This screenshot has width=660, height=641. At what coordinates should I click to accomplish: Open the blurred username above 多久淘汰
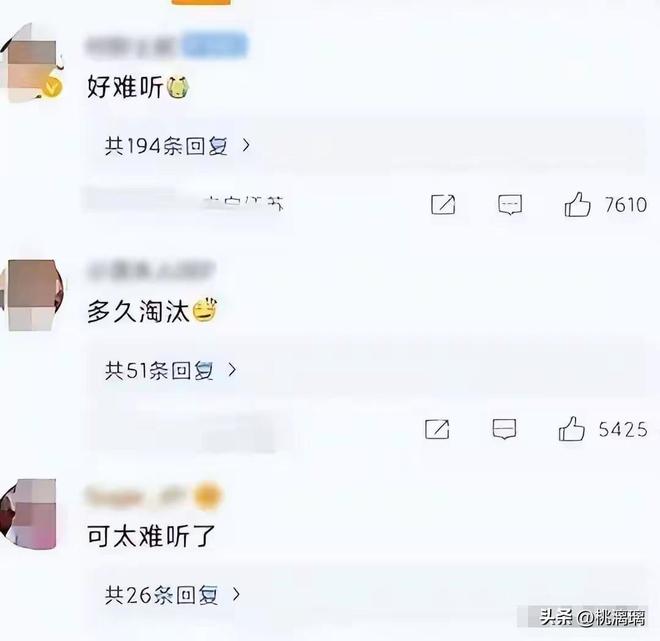tap(150, 271)
